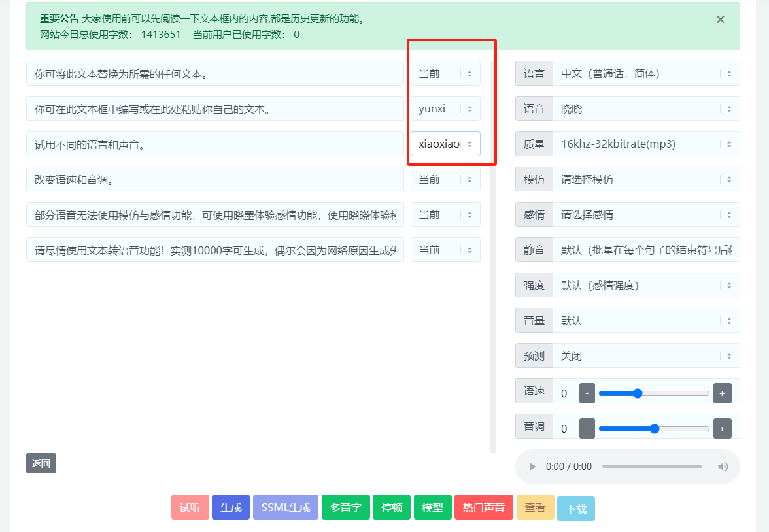Decrease speech rate with minus button
This screenshot has height=532, width=769.
pos(587,393)
